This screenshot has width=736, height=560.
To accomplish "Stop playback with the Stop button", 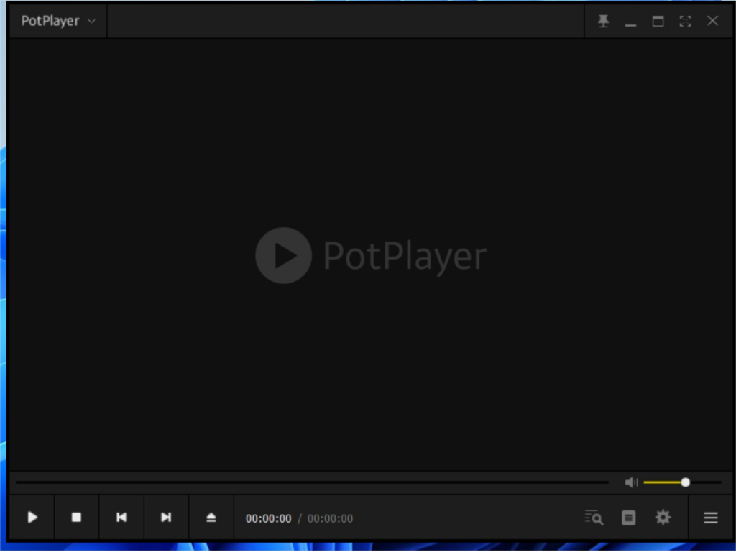I will pos(76,518).
